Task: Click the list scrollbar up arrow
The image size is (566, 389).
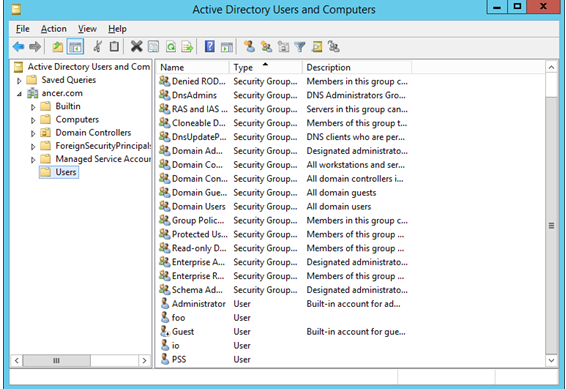Action: (x=551, y=67)
